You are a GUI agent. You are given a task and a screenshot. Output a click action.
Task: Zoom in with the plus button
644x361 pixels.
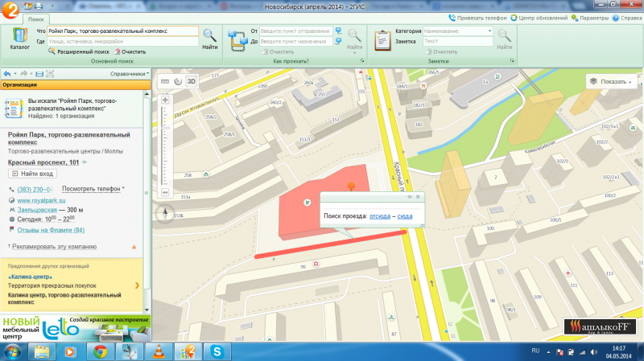pyautogui.click(x=165, y=101)
